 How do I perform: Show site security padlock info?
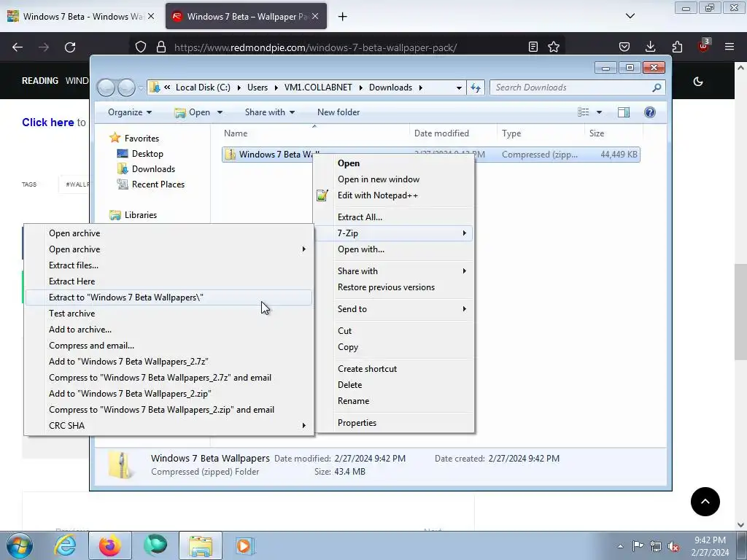coord(161,47)
